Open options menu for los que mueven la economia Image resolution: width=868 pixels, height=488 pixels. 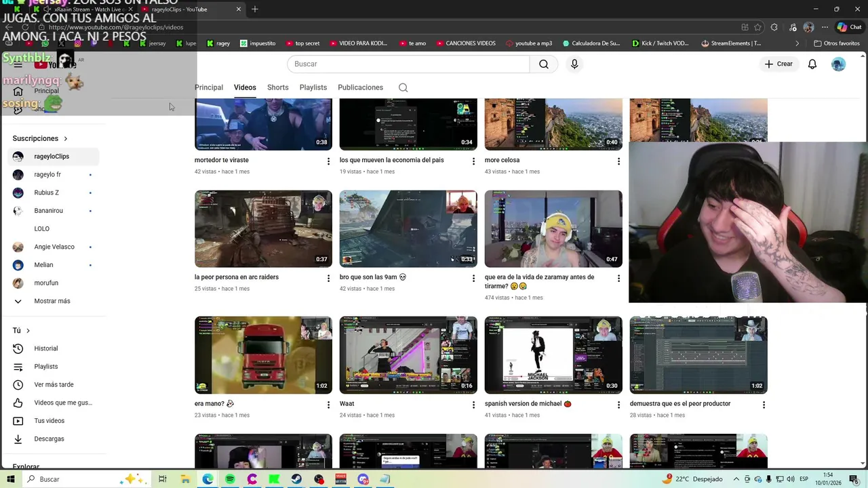click(473, 161)
